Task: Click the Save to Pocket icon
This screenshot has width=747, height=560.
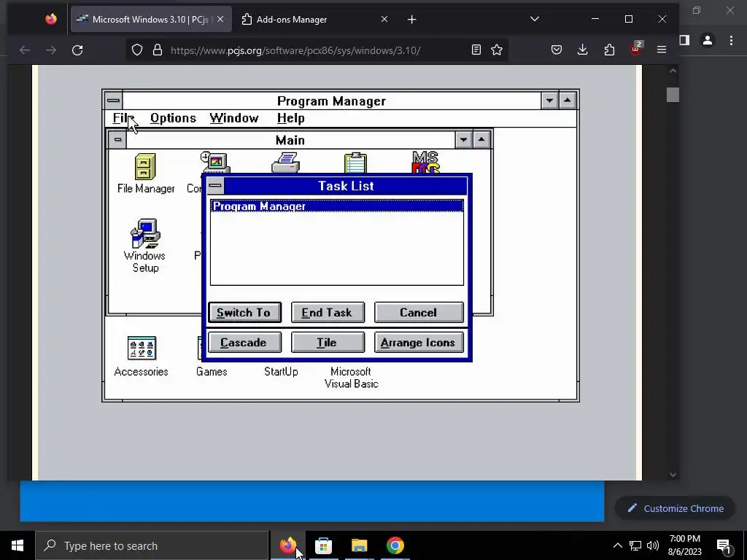Action: point(557,50)
